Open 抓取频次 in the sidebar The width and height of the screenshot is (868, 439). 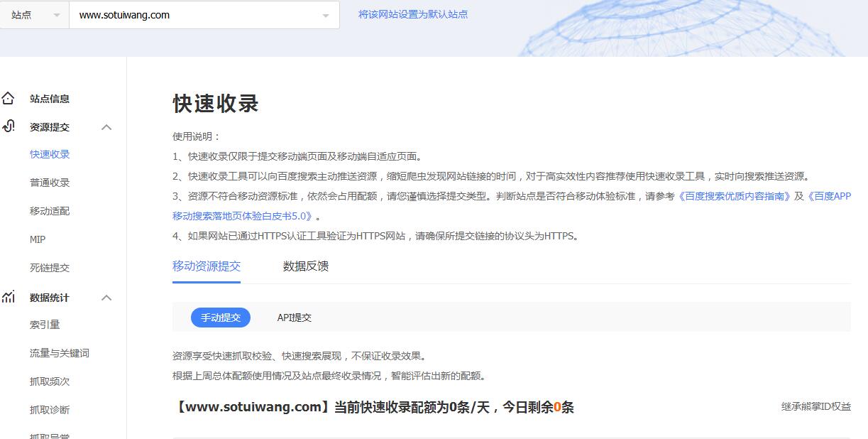[50, 381]
